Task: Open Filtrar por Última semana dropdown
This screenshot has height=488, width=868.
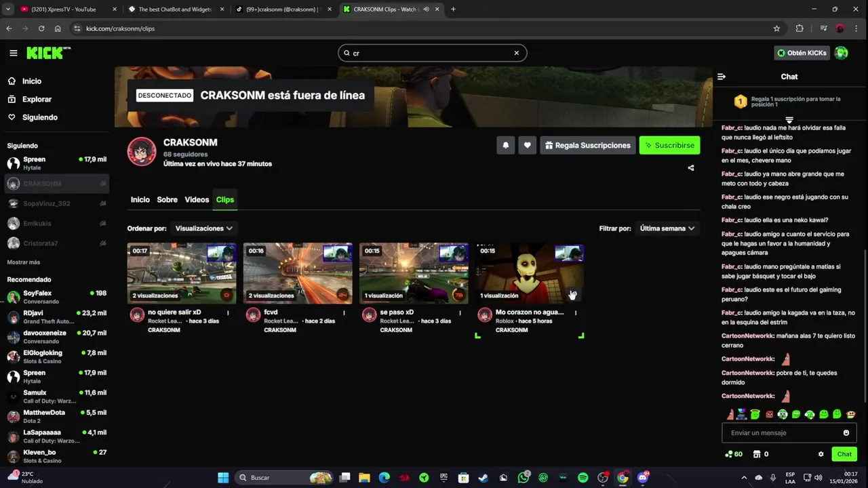Action: coord(667,228)
